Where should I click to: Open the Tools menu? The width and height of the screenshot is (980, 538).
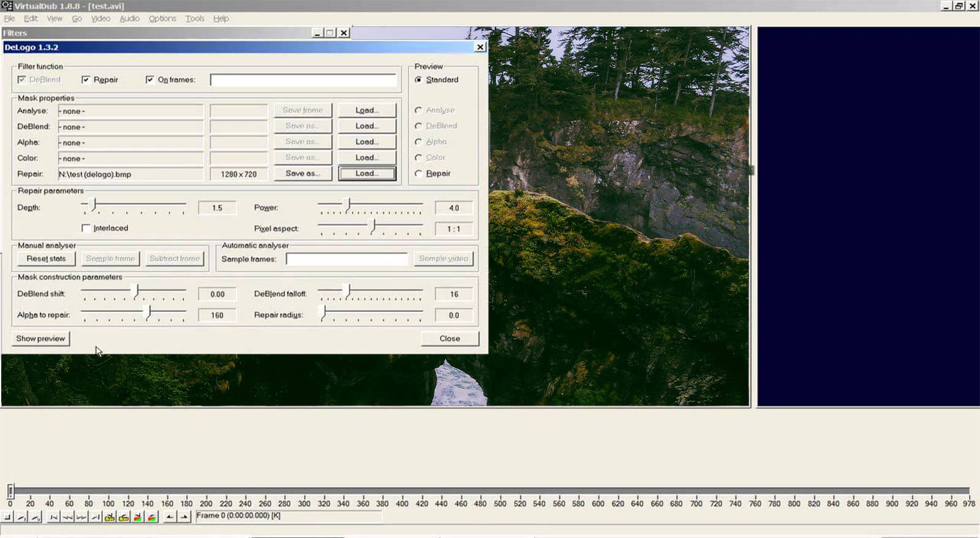pyautogui.click(x=195, y=18)
